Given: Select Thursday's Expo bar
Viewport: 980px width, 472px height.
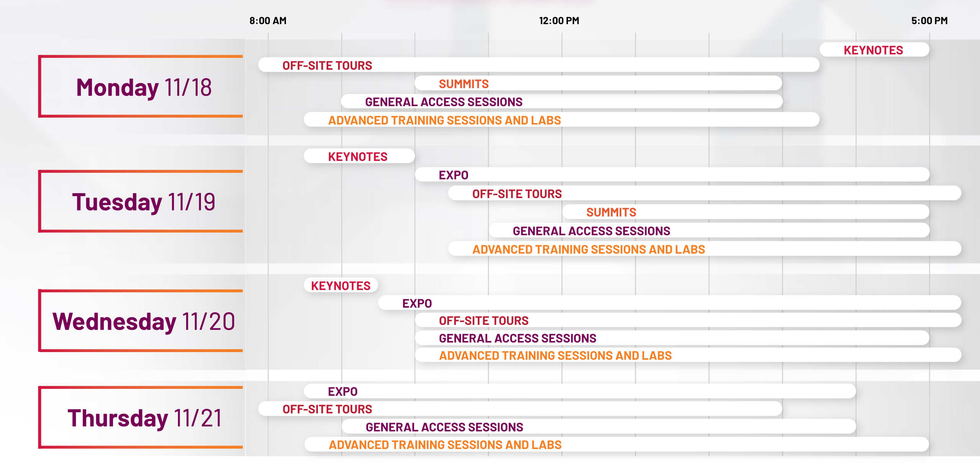Looking at the screenshot, I should point(579,391).
